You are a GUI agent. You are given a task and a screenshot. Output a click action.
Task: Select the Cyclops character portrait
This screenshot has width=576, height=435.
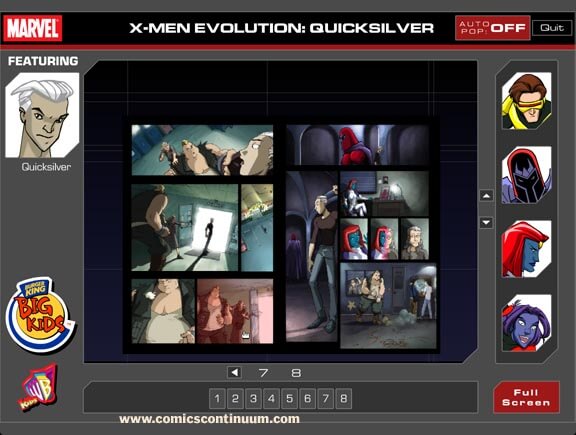[526, 101]
